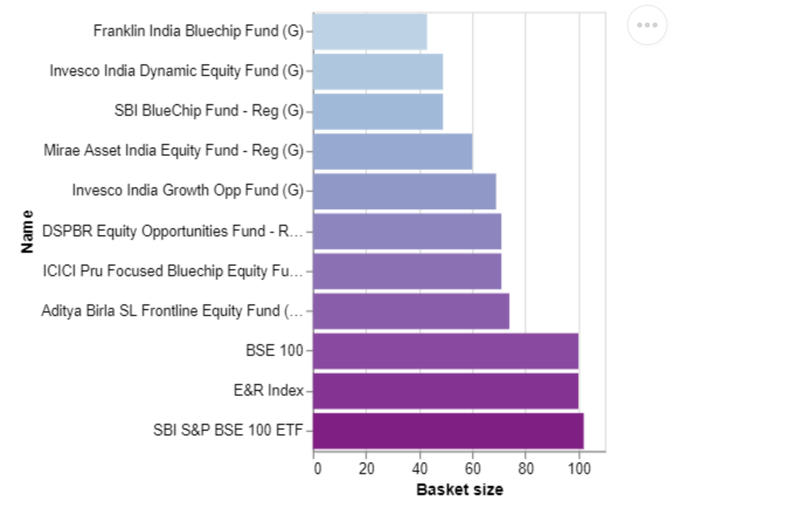Click the ICICI Pru Focused Bluechip bar
The width and height of the screenshot is (812, 508).
[x=407, y=271]
